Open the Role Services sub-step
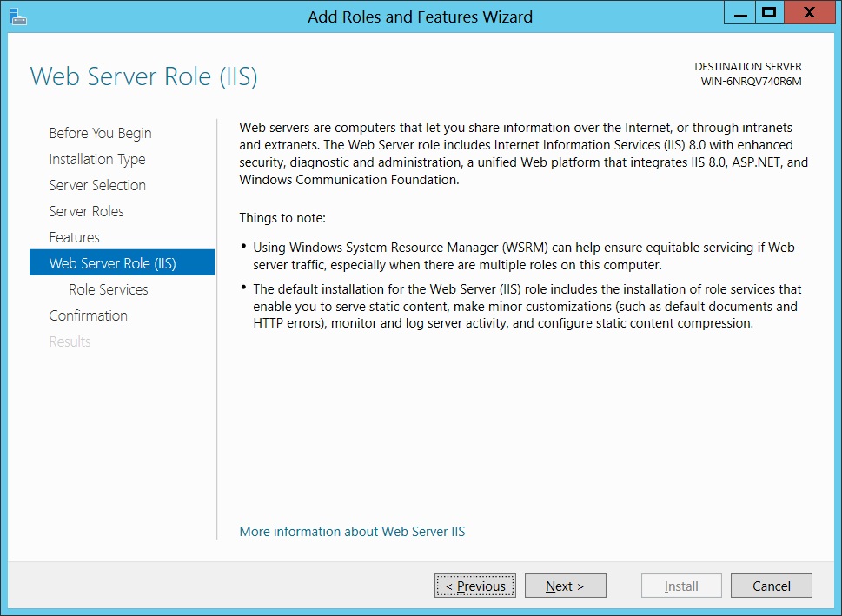 pyautogui.click(x=109, y=289)
